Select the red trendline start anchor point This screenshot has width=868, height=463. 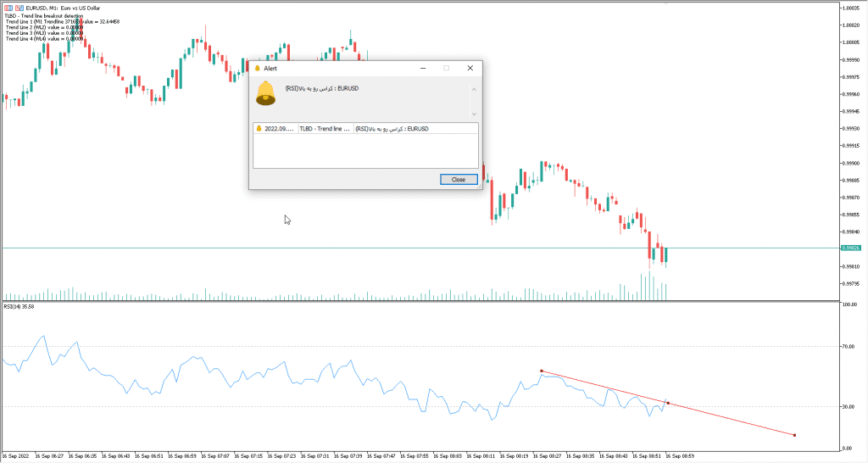tap(542, 371)
